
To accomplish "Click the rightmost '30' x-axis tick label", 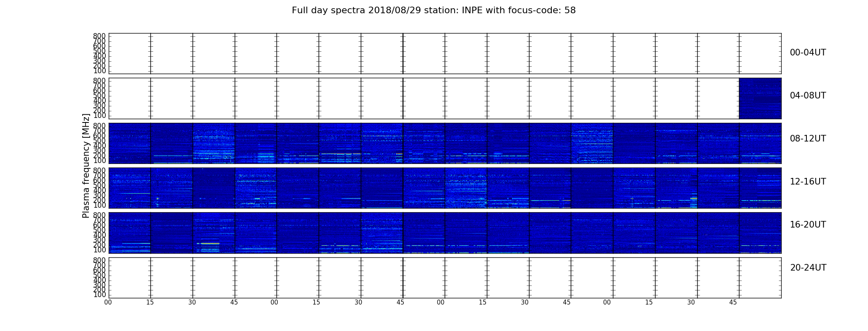I will pos(691,302).
